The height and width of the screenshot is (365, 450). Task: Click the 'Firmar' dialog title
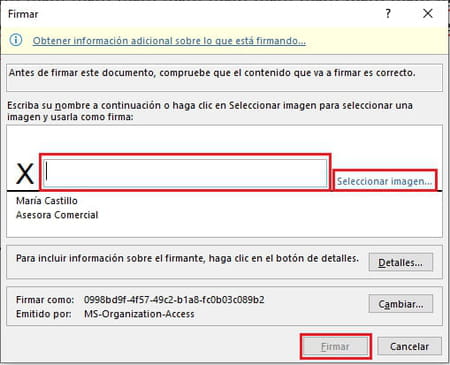click(x=23, y=14)
